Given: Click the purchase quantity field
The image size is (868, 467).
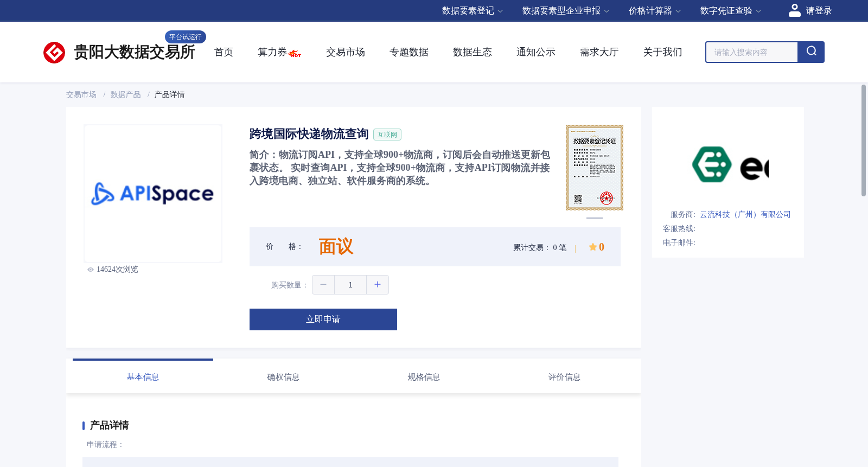Looking at the screenshot, I should (350, 285).
